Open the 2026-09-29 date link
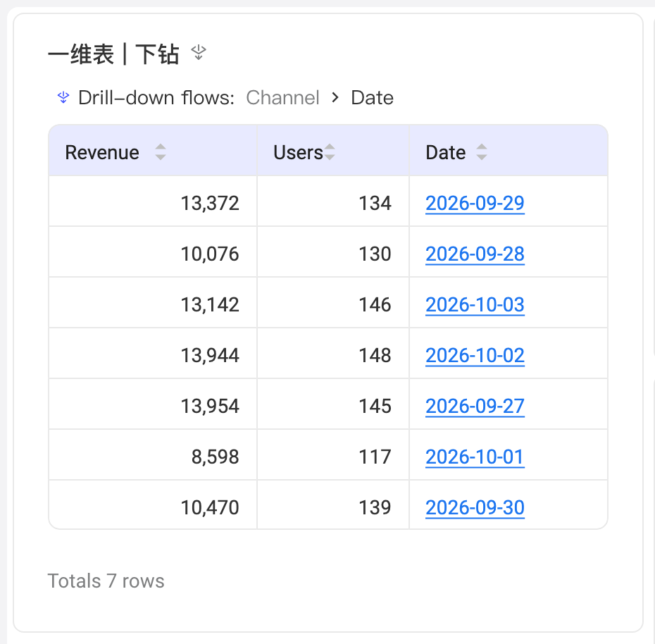 pos(475,204)
